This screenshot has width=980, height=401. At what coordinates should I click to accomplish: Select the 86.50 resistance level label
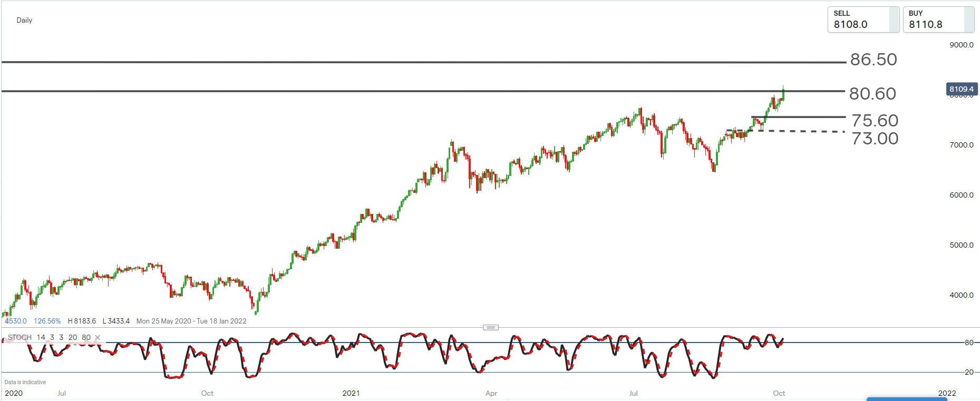point(874,60)
